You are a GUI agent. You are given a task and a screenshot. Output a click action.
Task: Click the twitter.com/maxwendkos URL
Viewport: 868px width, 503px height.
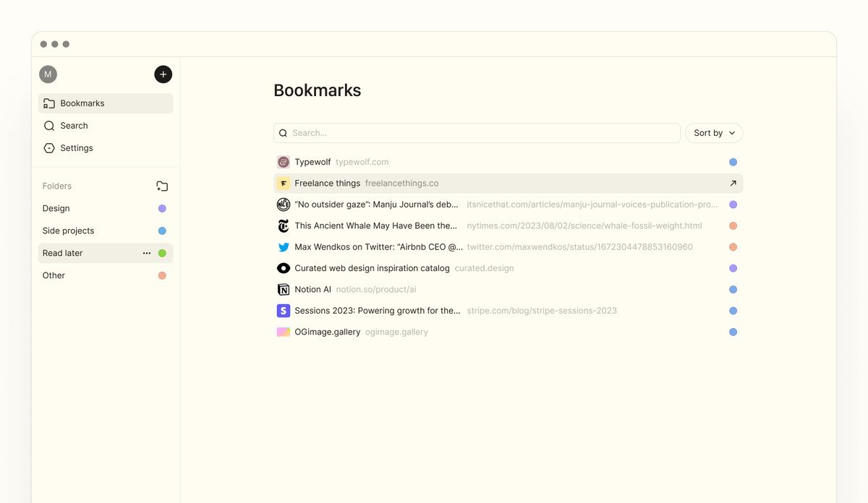click(580, 247)
